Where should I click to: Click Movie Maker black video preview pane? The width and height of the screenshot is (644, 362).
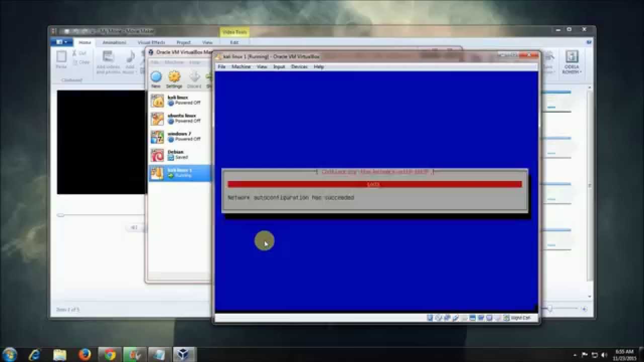[102, 142]
